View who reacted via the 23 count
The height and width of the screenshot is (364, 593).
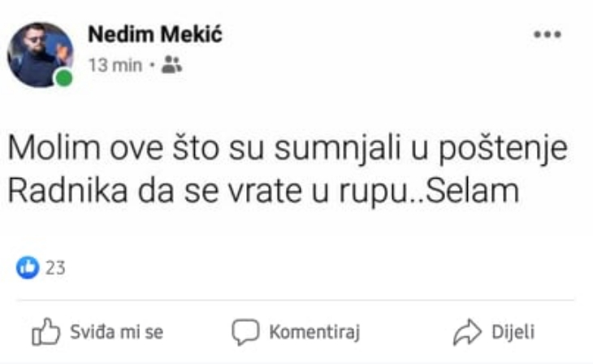(x=55, y=268)
